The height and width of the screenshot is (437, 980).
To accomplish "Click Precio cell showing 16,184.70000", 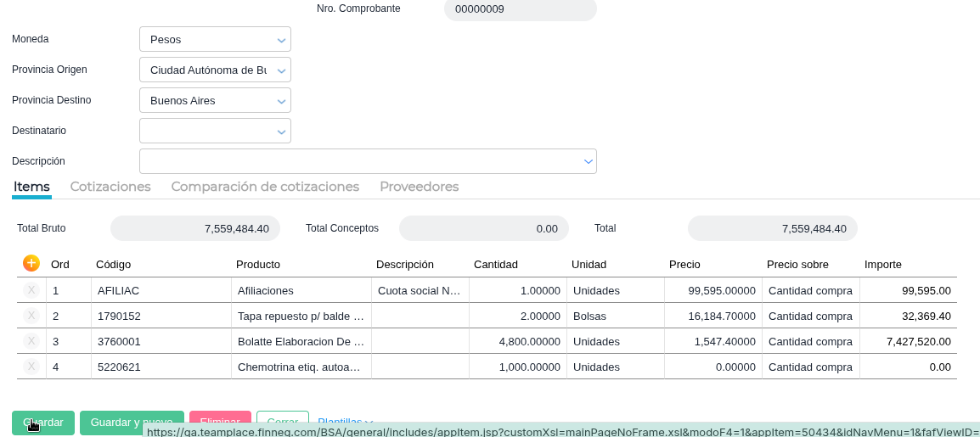I will [712, 316].
